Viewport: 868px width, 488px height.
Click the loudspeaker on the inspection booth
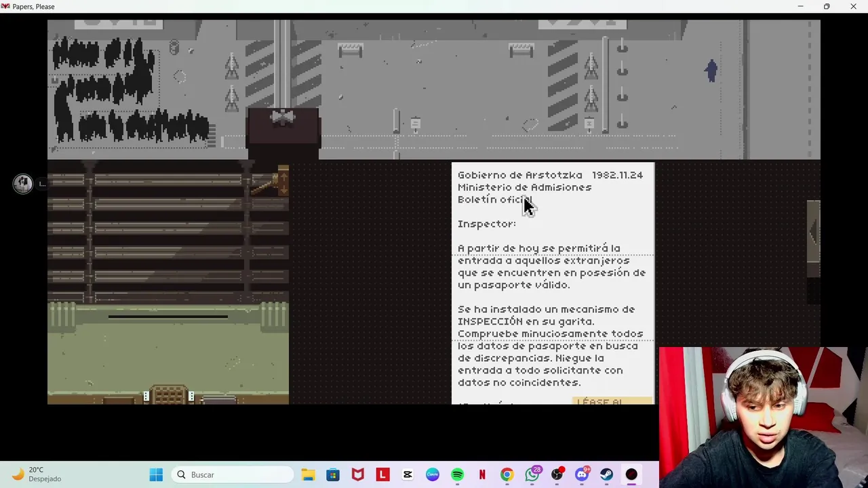[283, 118]
